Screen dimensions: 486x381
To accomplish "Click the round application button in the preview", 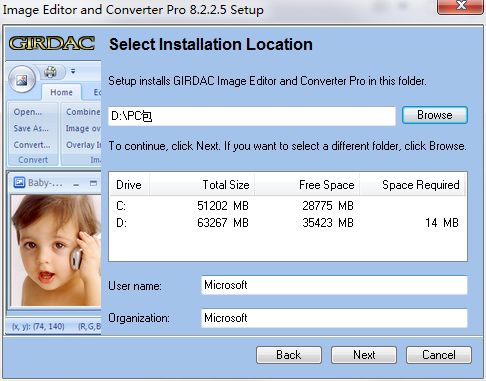I will (22, 79).
